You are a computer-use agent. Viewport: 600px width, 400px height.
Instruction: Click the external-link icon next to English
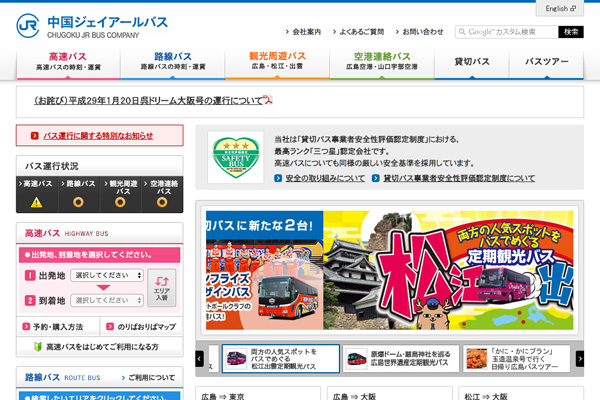pos(573,8)
